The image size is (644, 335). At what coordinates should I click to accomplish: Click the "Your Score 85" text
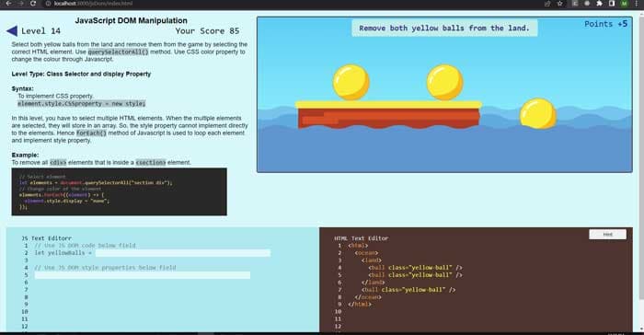tap(207, 30)
